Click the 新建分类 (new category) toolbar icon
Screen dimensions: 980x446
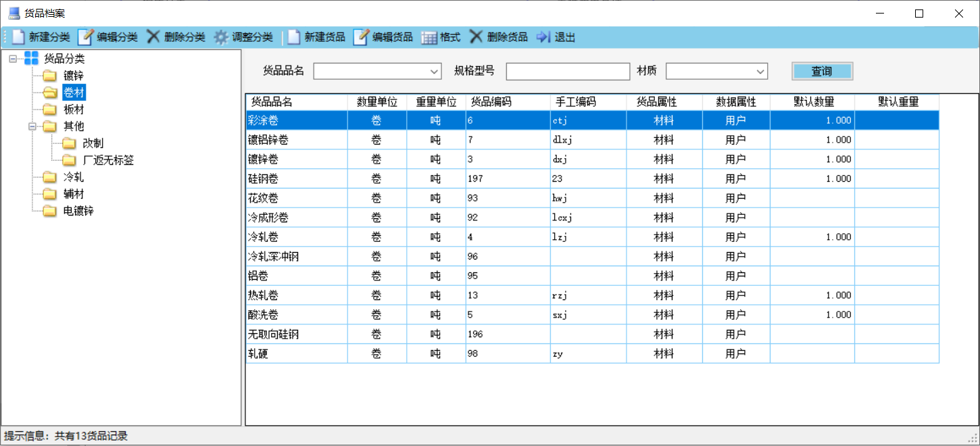click(x=18, y=37)
